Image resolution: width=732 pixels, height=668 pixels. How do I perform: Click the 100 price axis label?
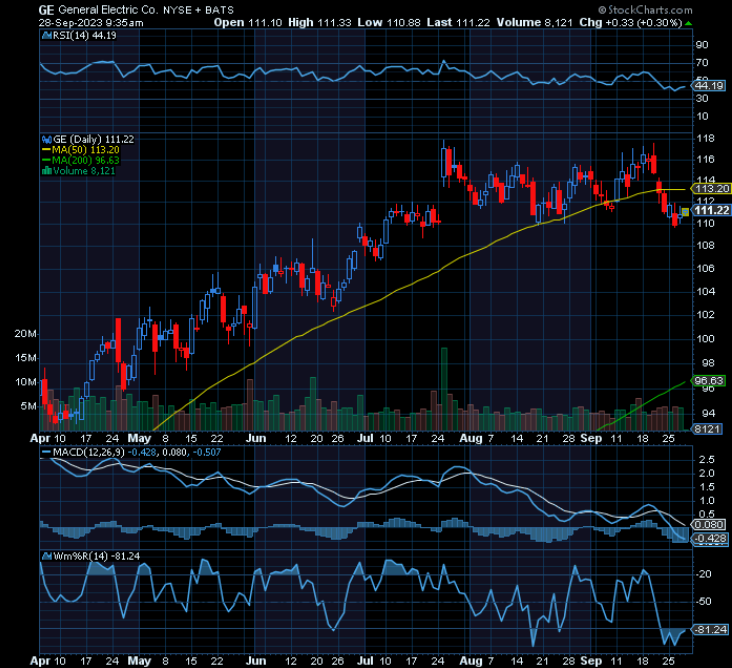click(x=706, y=338)
